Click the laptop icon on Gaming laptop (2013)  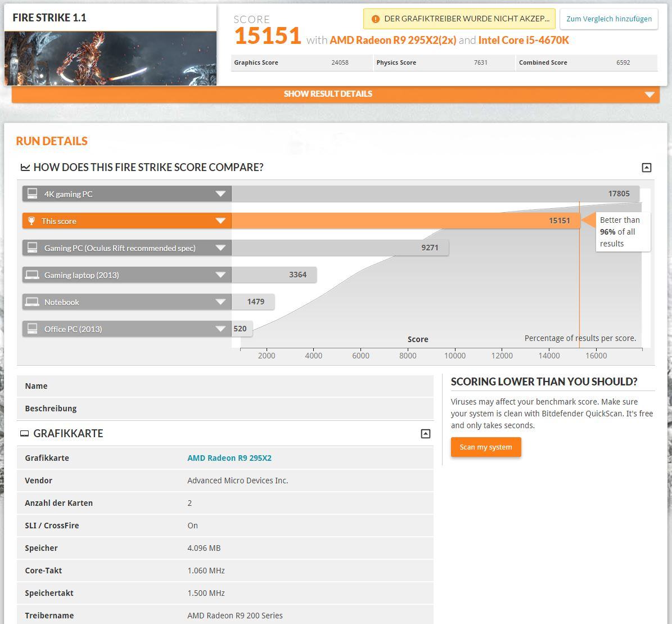[x=32, y=275]
